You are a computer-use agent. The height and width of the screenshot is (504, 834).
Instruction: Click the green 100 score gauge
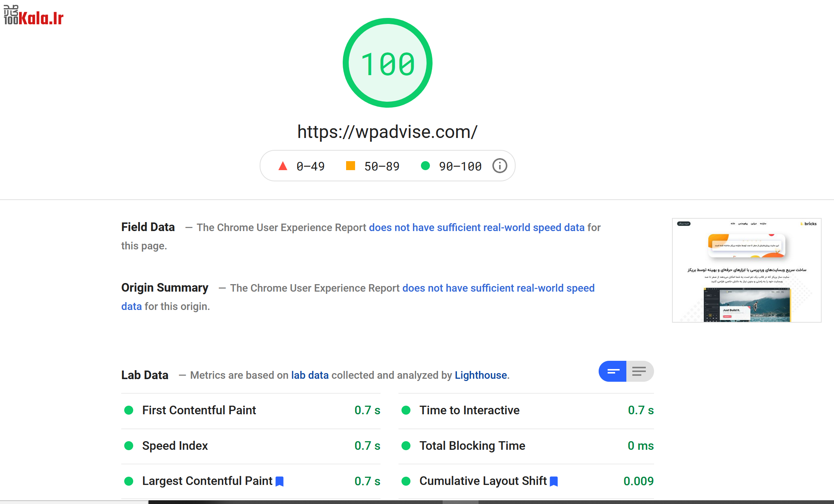(x=388, y=63)
